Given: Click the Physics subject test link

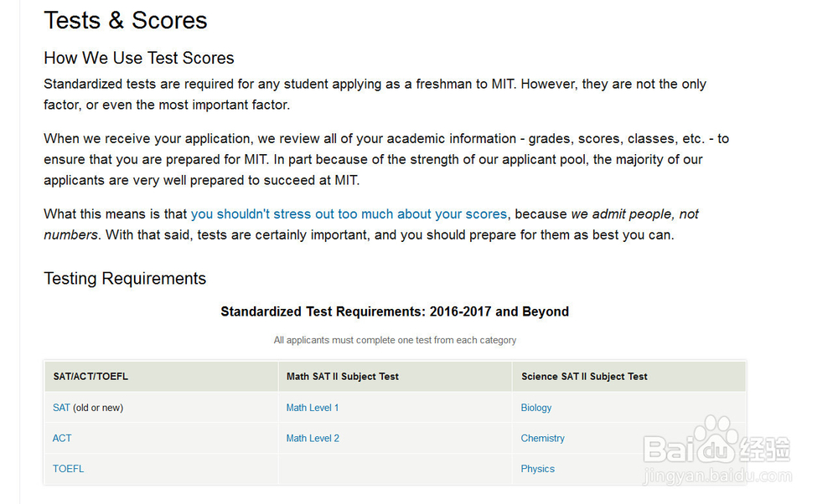Looking at the screenshot, I should click(x=537, y=469).
